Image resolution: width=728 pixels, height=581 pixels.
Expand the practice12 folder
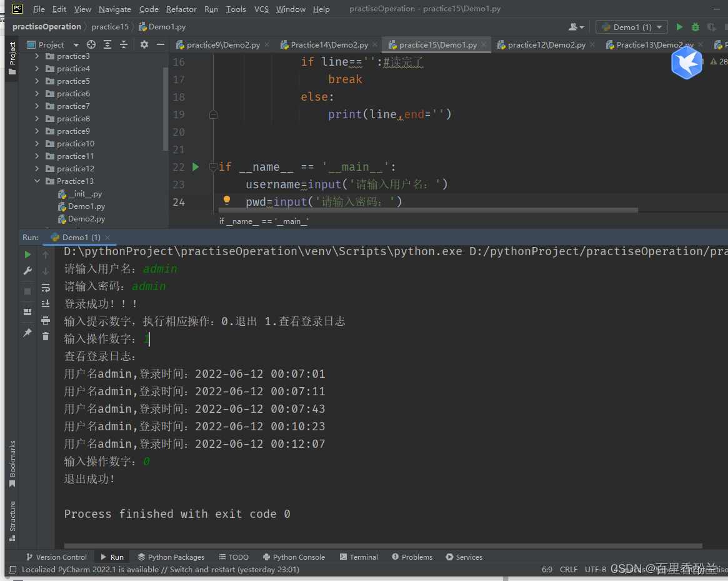coord(37,169)
